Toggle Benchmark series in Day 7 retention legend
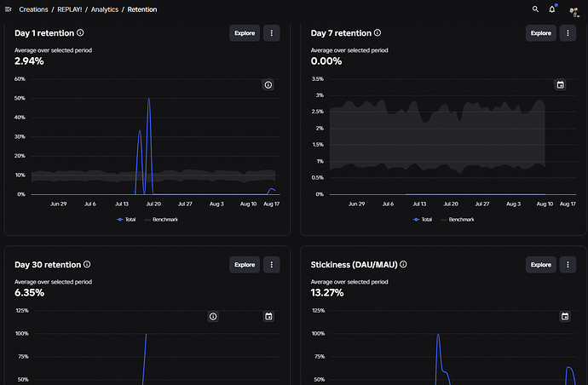This screenshot has width=588, height=385. point(458,220)
